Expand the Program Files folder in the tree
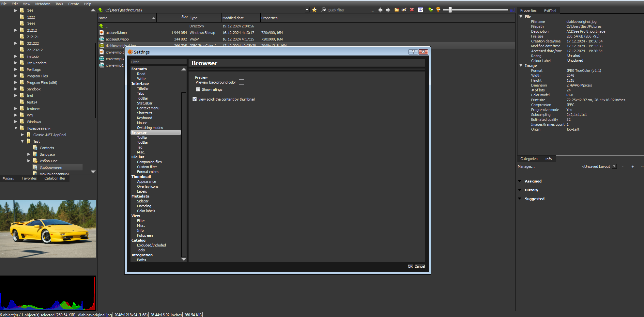The height and width of the screenshot is (317, 644). [x=16, y=76]
